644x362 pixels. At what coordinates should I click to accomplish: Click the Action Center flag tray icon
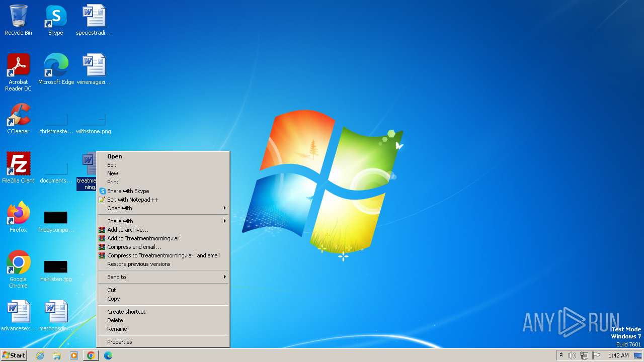point(596,355)
